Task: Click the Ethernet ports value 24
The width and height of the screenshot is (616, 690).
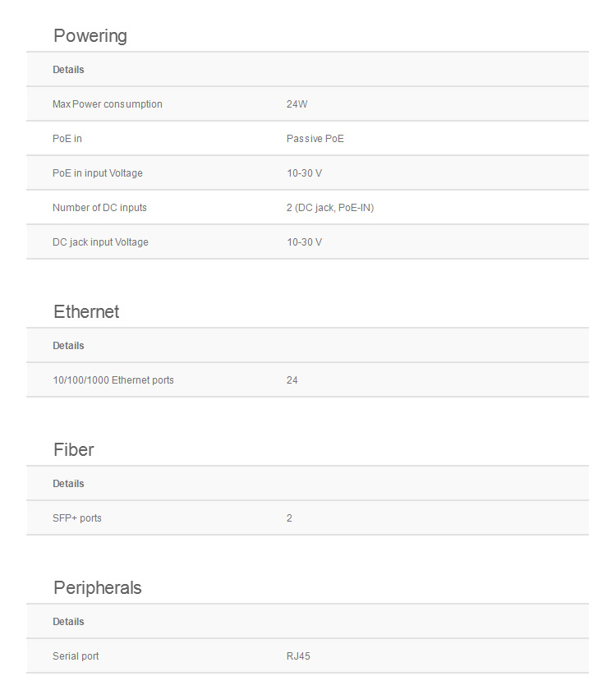Action: (x=292, y=380)
